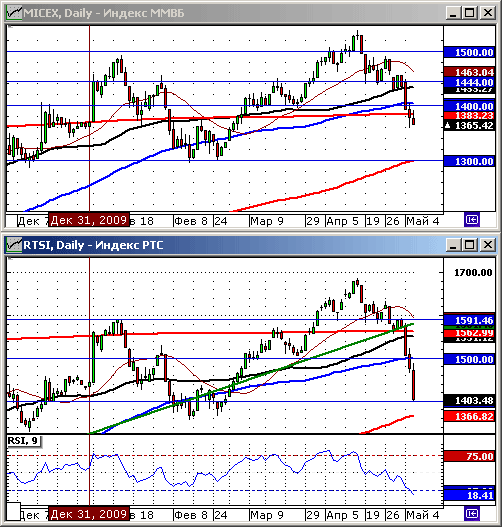Select the 1383.23 red price label in MICEX chart
The image size is (502, 527).
[x=469, y=116]
